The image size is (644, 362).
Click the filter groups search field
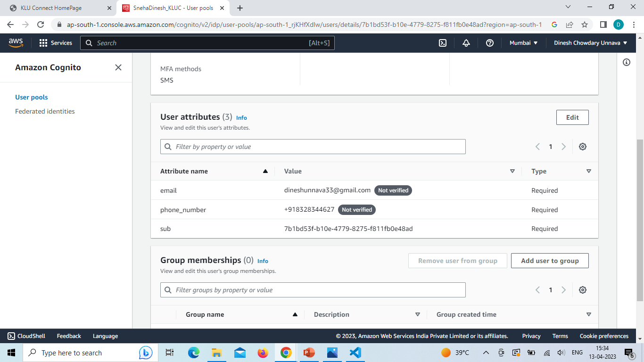[313, 290]
